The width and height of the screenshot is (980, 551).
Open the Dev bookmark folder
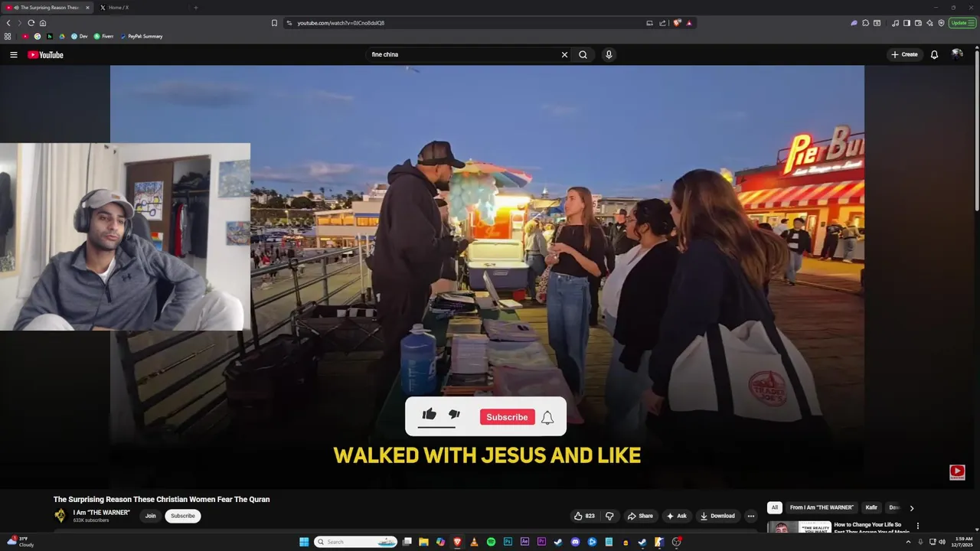click(x=80, y=36)
